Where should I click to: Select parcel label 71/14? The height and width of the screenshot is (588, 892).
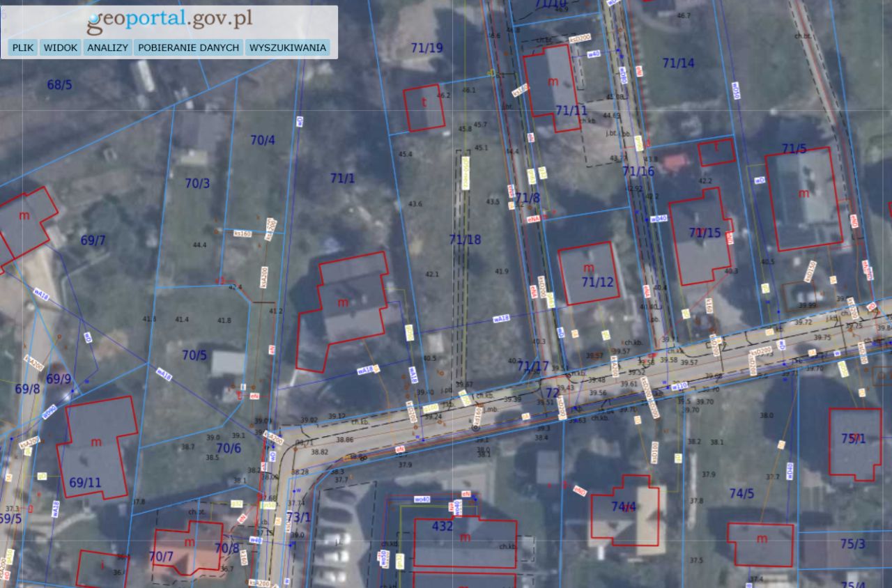tap(678, 63)
